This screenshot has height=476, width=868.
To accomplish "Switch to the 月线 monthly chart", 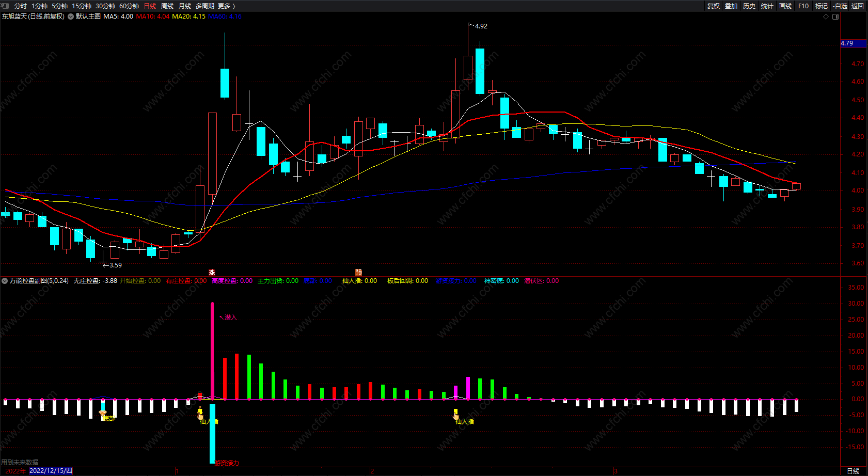I will (x=185, y=6).
